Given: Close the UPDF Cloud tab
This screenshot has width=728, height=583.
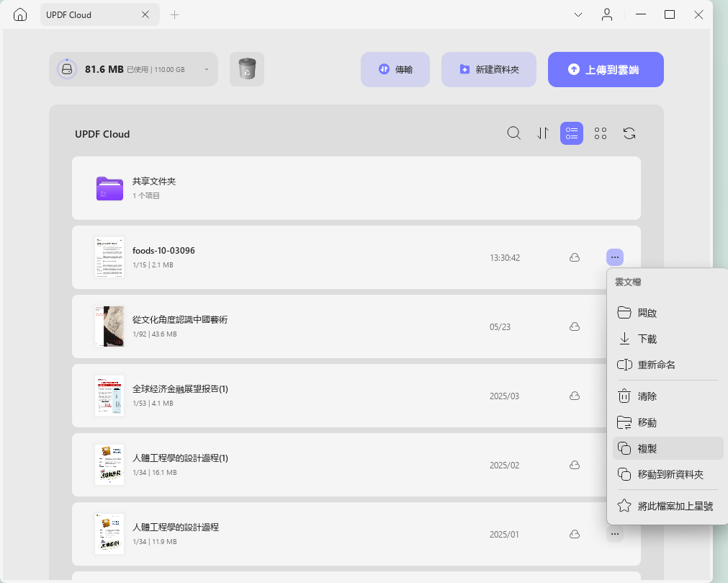Looking at the screenshot, I should (x=145, y=14).
